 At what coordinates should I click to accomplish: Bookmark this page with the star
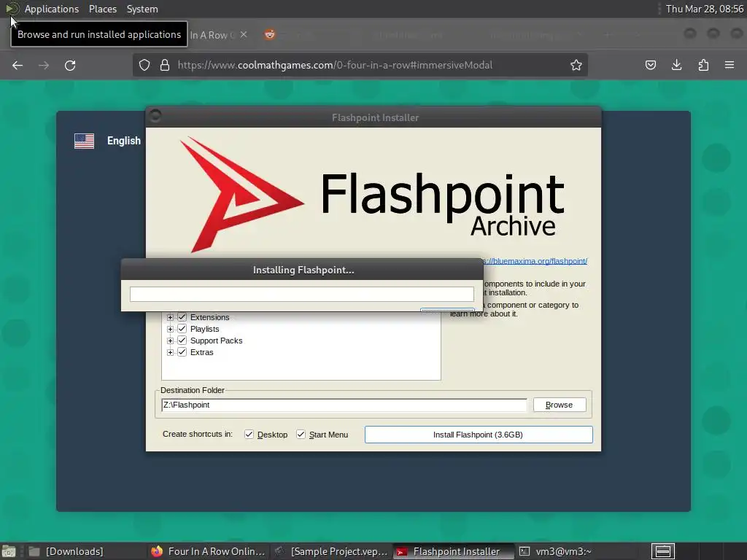click(576, 65)
